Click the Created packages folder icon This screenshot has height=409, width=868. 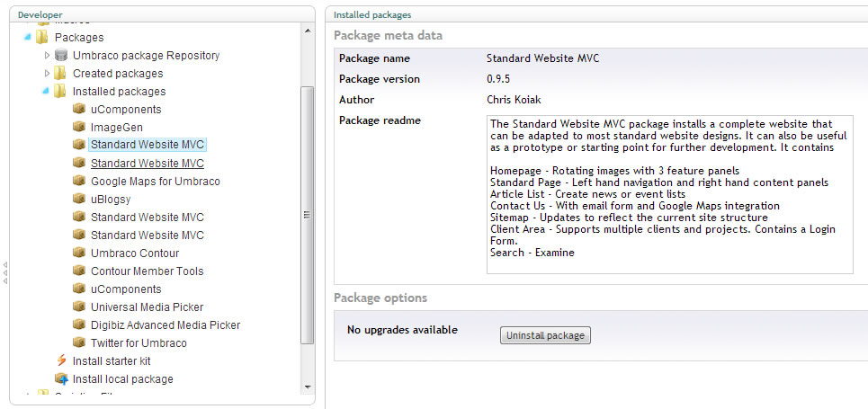61,74
